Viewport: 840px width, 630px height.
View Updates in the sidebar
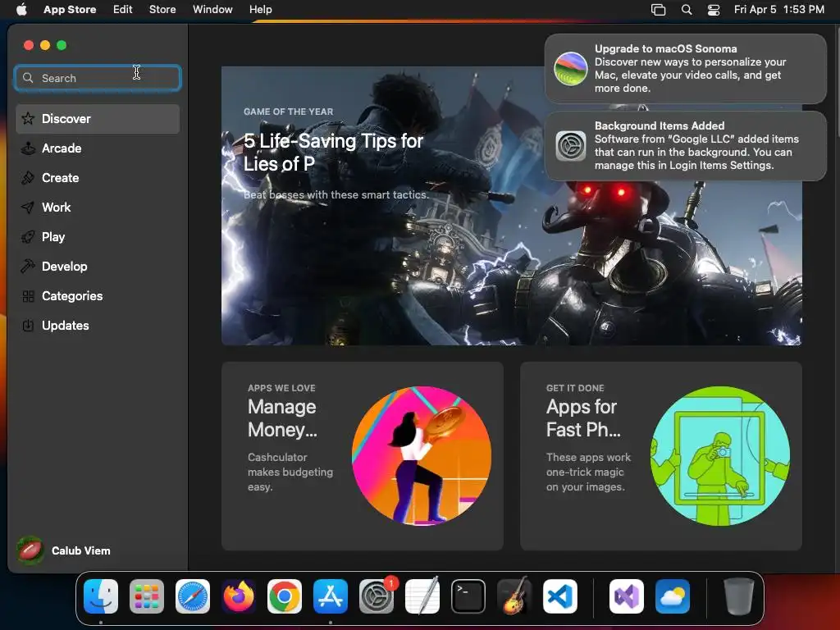(98, 326)
